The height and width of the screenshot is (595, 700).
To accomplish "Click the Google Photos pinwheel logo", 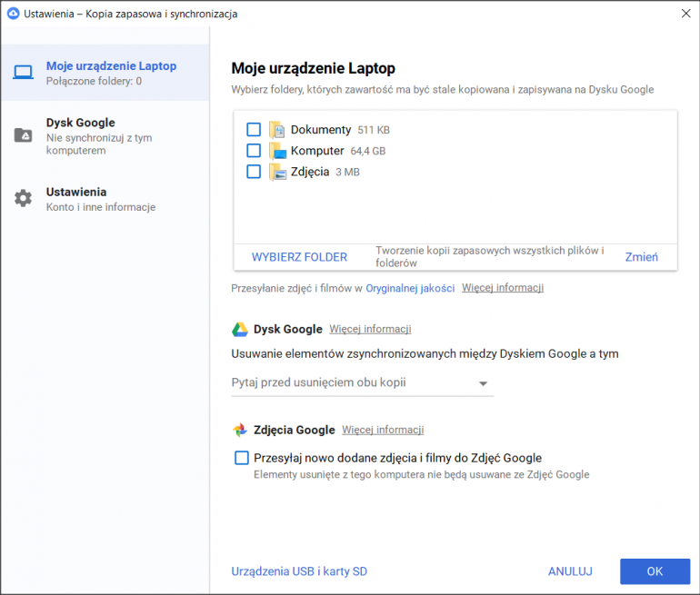I will [240, 430].
